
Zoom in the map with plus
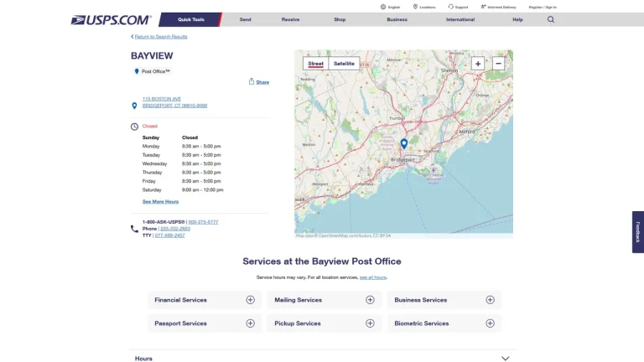478,64
